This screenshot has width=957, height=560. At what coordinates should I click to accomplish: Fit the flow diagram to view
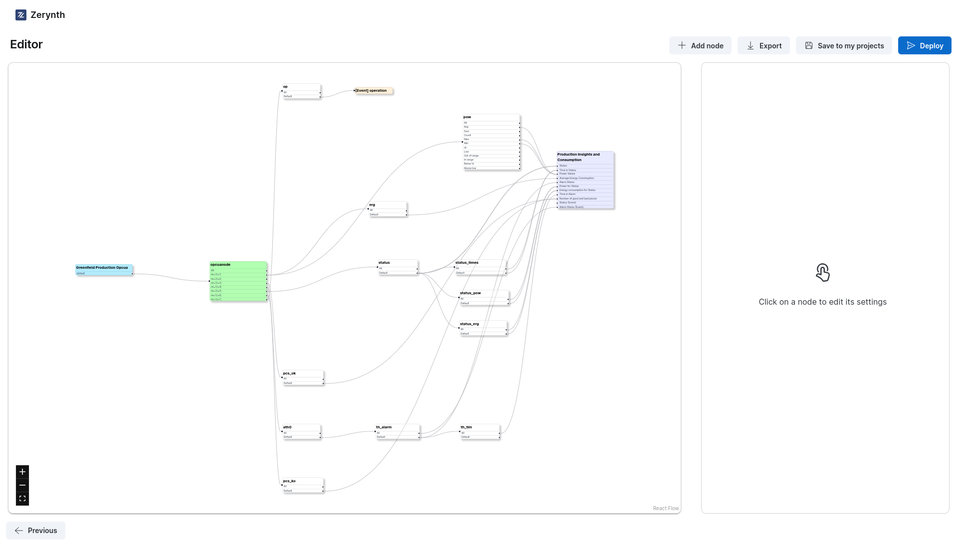(22, 499)
